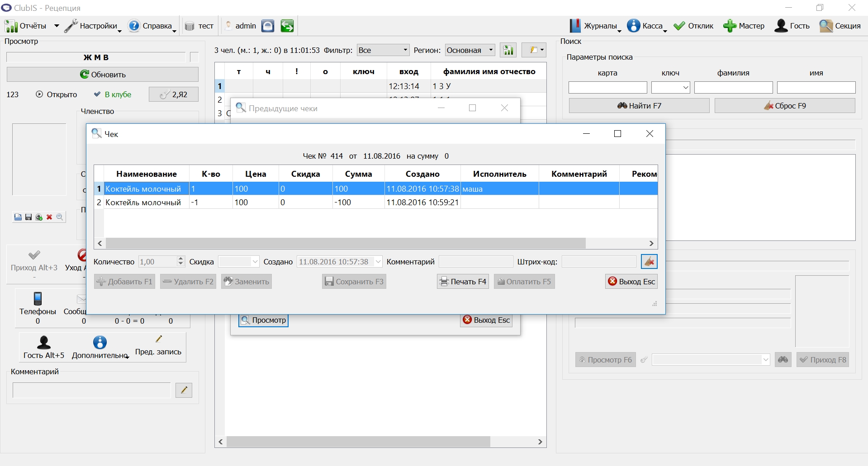Open the Фильтр Все dropdown
The width and height of the screenshot is (868, 466).
pos(383,50)
